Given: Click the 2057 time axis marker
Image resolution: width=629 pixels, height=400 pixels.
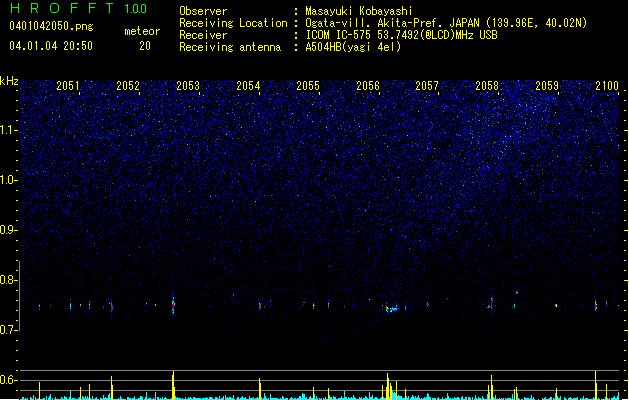Looking at the screenshot, I should click(427, 86).
